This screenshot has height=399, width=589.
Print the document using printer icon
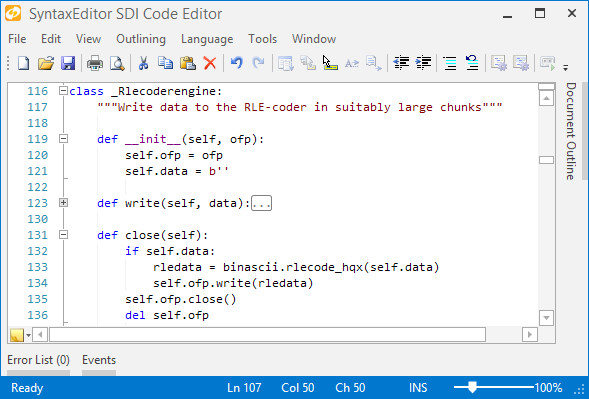95,63
